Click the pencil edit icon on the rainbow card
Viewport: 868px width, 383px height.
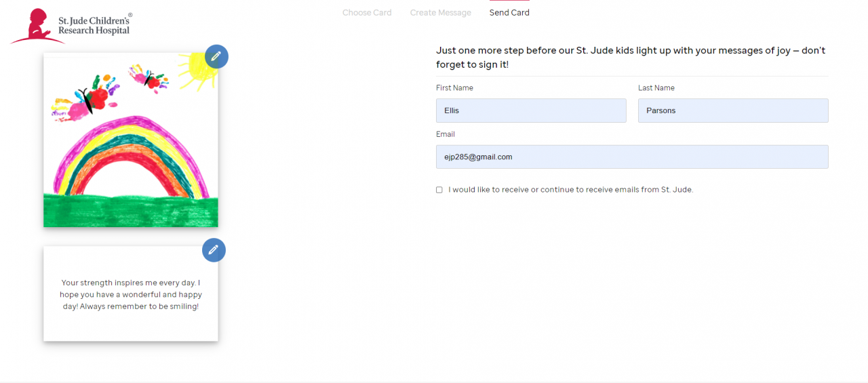216,56
